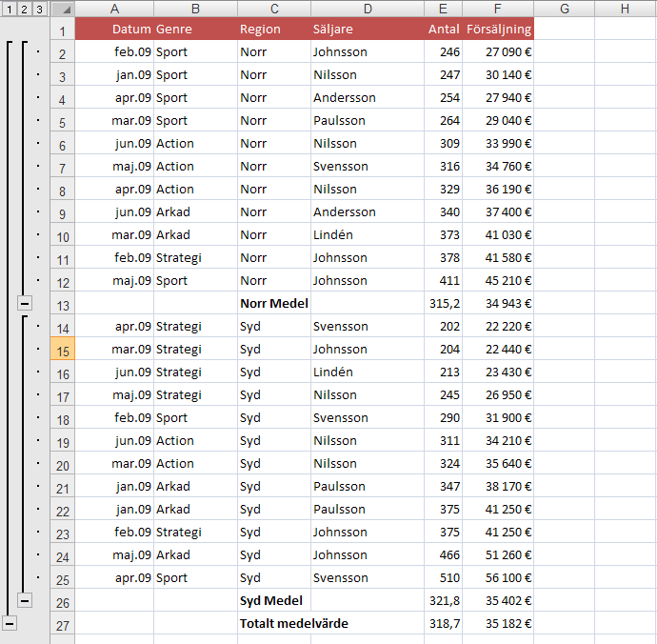657x644 pixels.
Task: Select Arkad cell in row 9
Action: point(195,211)
